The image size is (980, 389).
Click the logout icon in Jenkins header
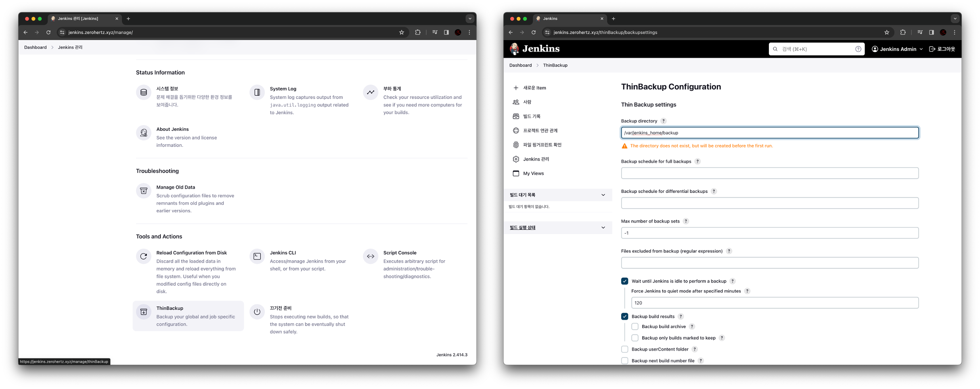(x=932, y=49)
